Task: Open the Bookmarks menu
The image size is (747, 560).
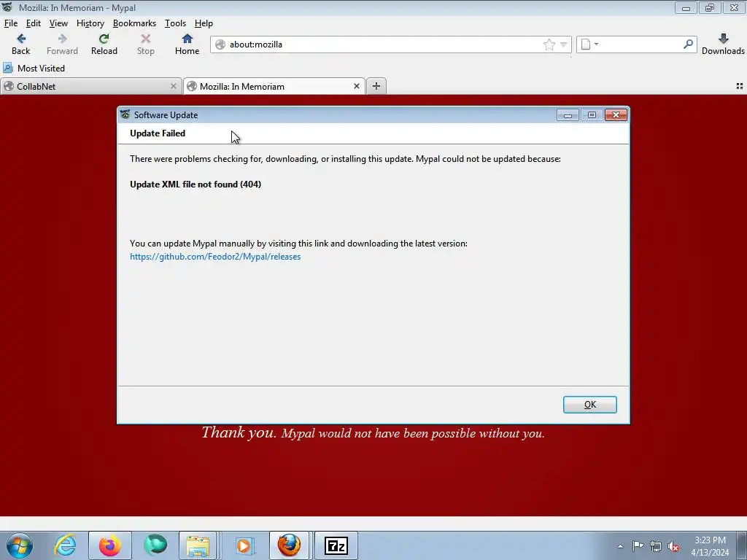Action: coord(134,23)
